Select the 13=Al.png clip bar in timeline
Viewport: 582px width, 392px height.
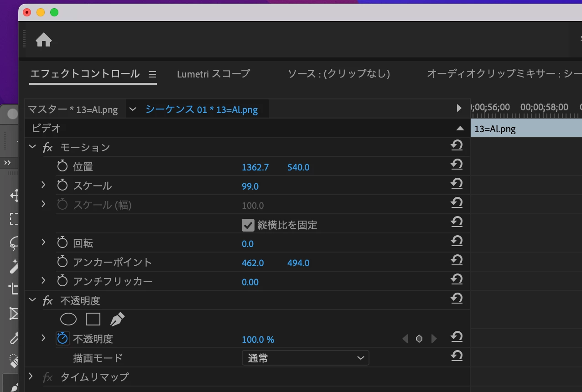coord(526,129)
